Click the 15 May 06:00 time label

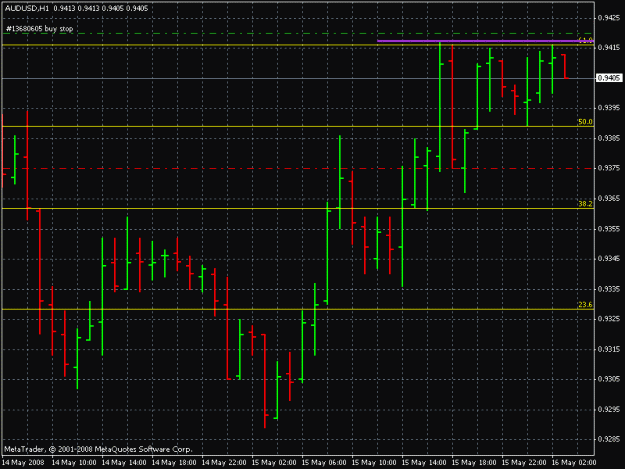[324, 463]
